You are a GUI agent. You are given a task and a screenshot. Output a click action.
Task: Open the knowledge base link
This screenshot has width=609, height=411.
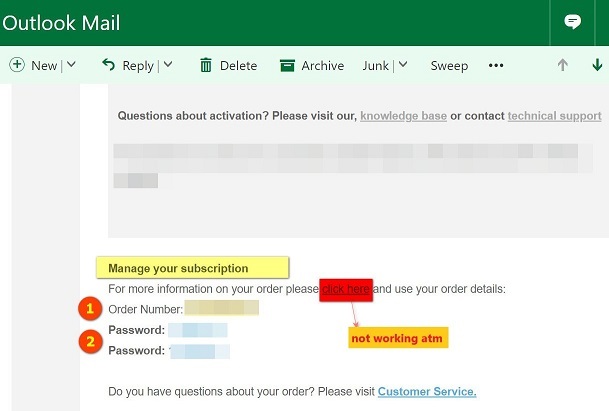[403, 116]
